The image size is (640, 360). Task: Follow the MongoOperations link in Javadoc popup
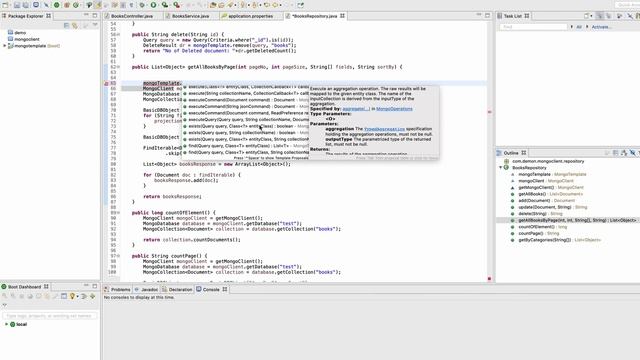[394, 109]
